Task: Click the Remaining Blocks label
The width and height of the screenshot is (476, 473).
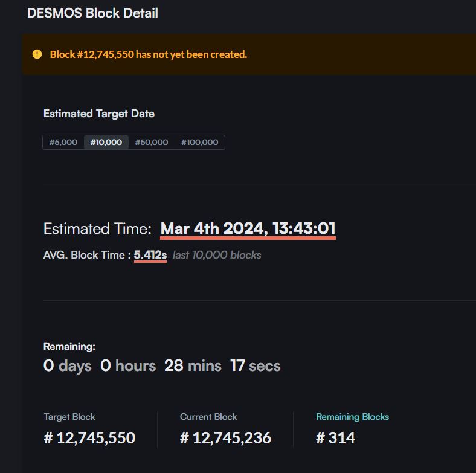Action: coord(352,417)
